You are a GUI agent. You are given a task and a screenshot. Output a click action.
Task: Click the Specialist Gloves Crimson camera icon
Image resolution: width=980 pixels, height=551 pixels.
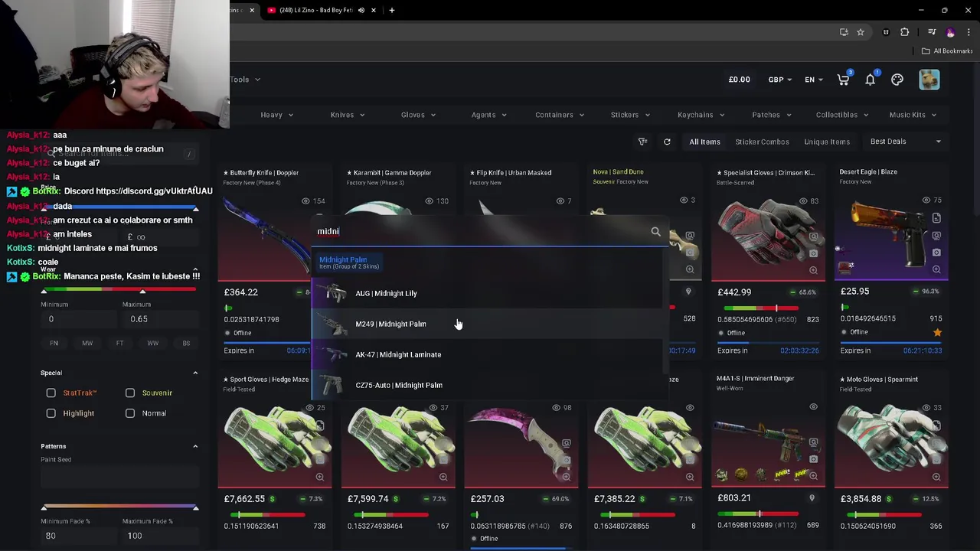pos(813,253)
